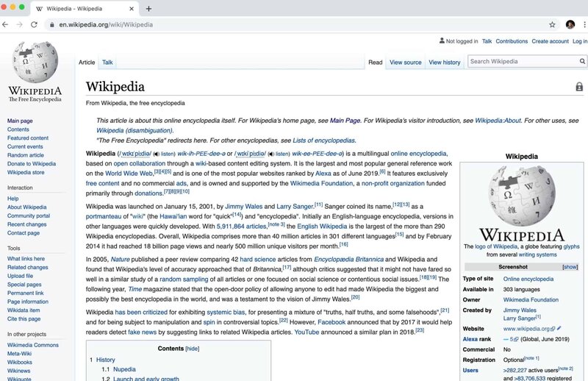The width and height of the screenshot is (588, 381).
Task: Open the Help sidebar link
Action: point(12,199)
